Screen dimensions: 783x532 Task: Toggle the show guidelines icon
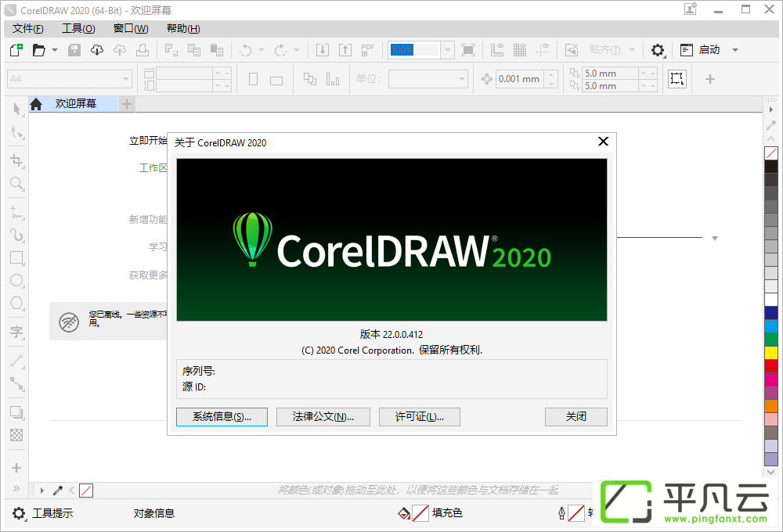(543, 50)
